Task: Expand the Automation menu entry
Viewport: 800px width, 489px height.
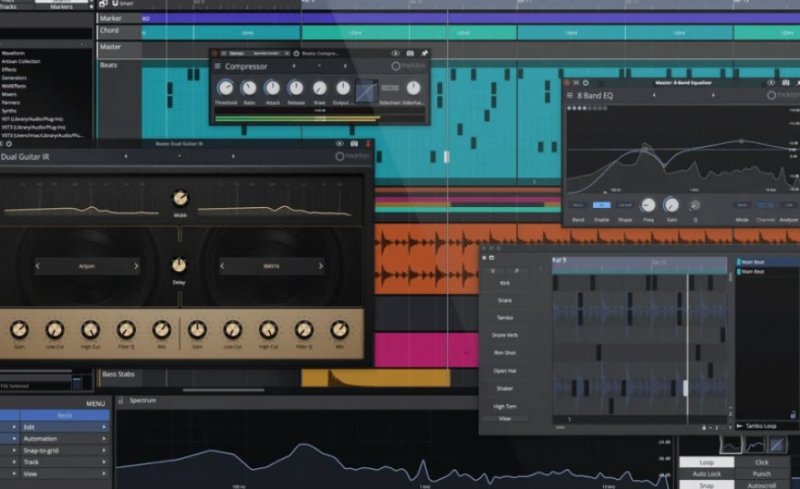Action: pyautogui.click(x=54, y=439)
